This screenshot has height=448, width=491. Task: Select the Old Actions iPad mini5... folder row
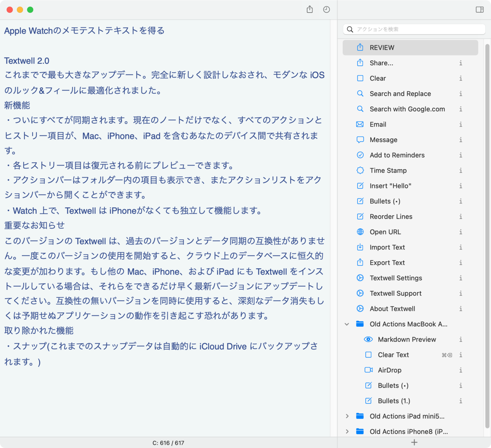[x=410, y=416]
